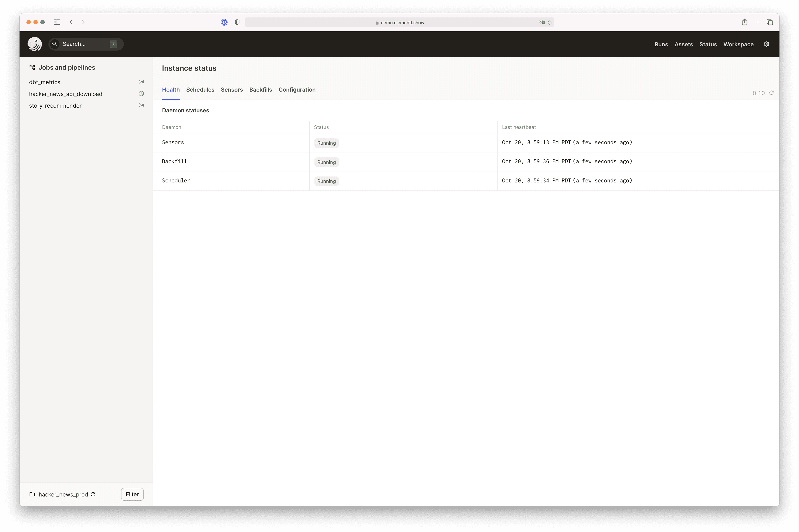
Task: Open the dbt_metrics job
Action: tap(45, 82)
